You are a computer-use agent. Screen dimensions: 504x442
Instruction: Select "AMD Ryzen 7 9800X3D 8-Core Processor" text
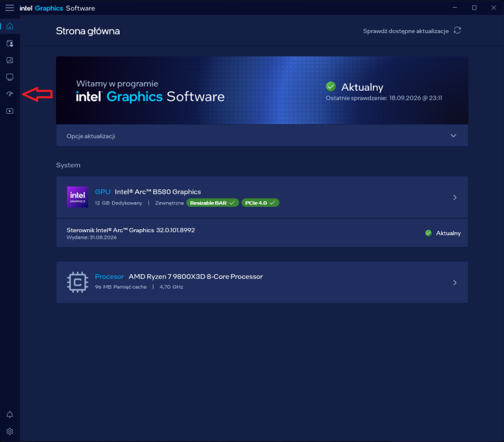196,277
